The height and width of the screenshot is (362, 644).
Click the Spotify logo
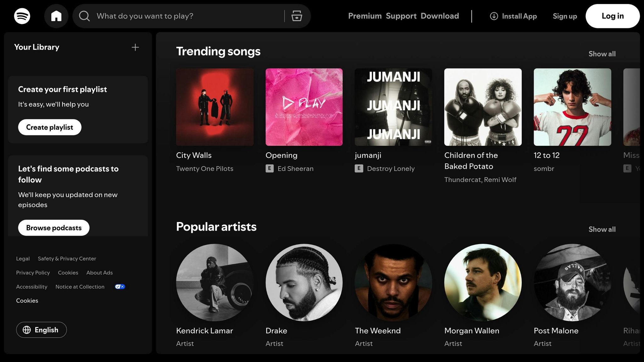(22, 16)
